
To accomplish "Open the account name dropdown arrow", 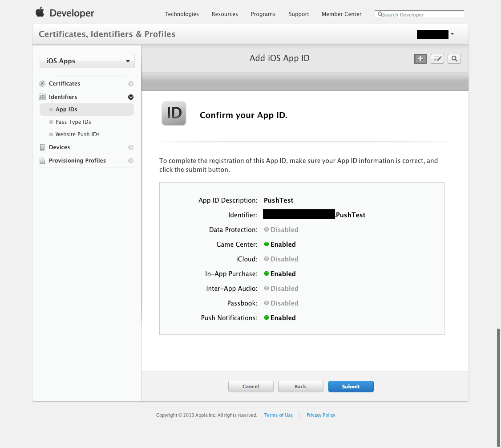I will [x=452, y=34].
